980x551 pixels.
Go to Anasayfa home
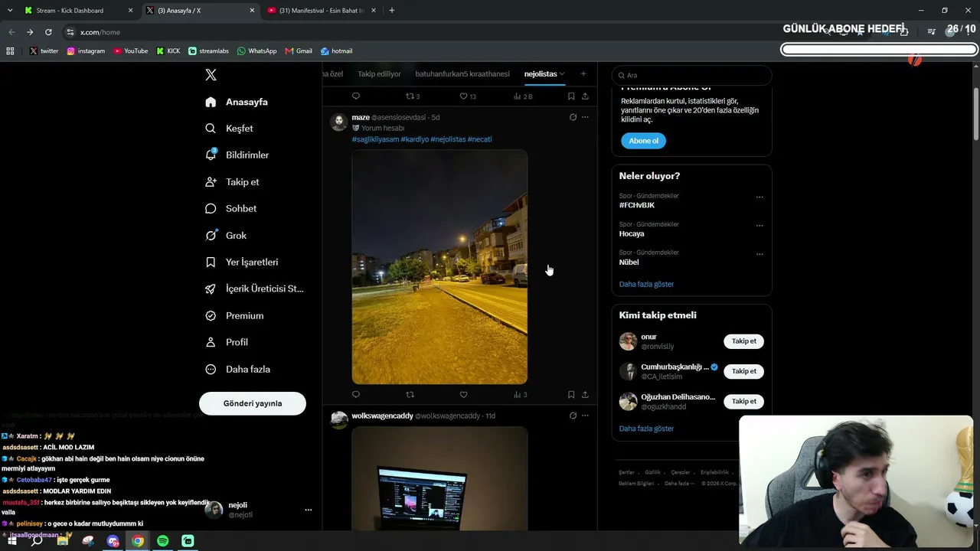point(236,102)
